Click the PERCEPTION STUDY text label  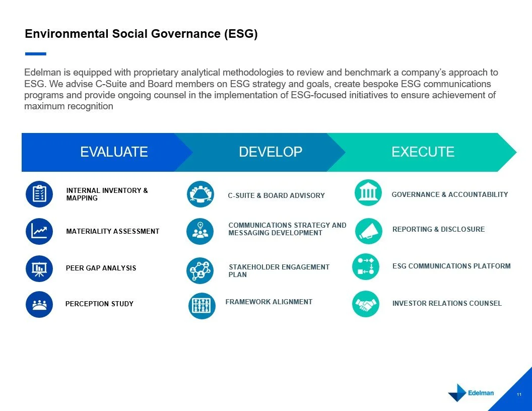pos(99,304)
